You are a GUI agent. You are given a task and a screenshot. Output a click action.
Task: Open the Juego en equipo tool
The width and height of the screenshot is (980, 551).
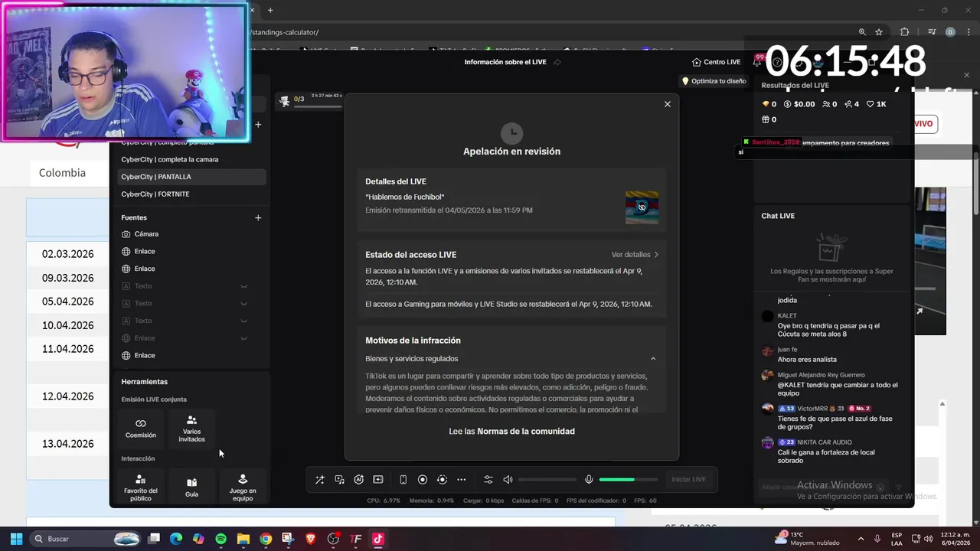[243, 487]
